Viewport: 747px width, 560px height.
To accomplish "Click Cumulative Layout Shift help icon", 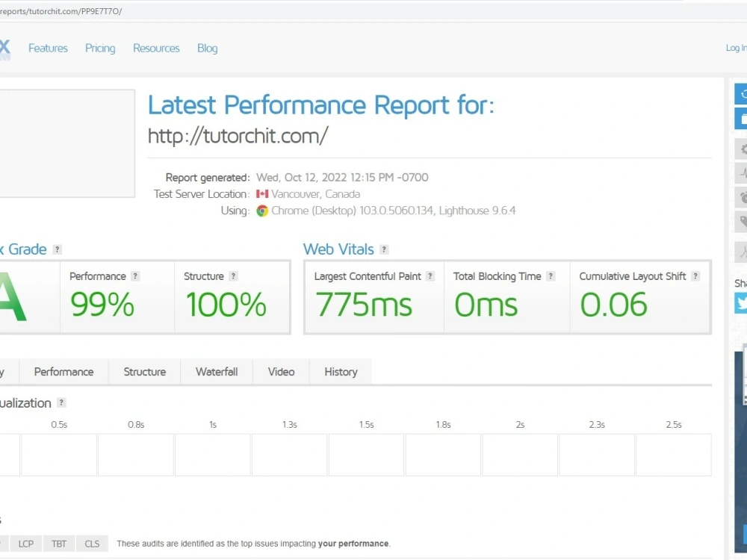I will click(x=695, y=276).
